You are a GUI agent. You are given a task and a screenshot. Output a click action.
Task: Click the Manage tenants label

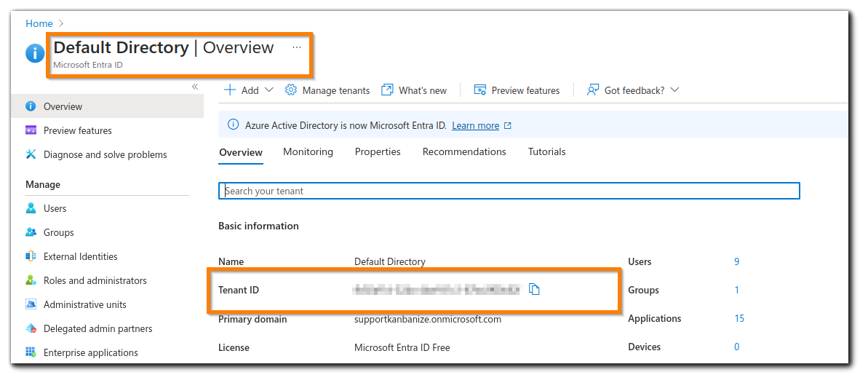pyautogui.click(x=336, y=90)
